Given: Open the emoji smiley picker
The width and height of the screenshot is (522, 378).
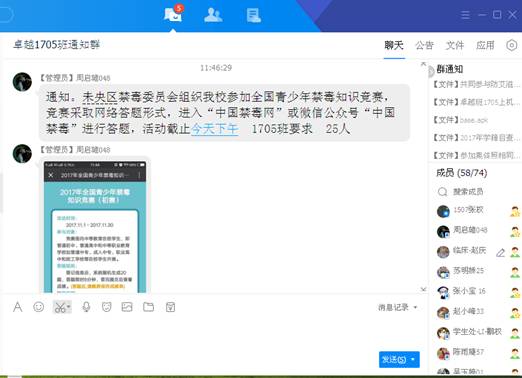Looking at the screenshot, I should point(39,307).
